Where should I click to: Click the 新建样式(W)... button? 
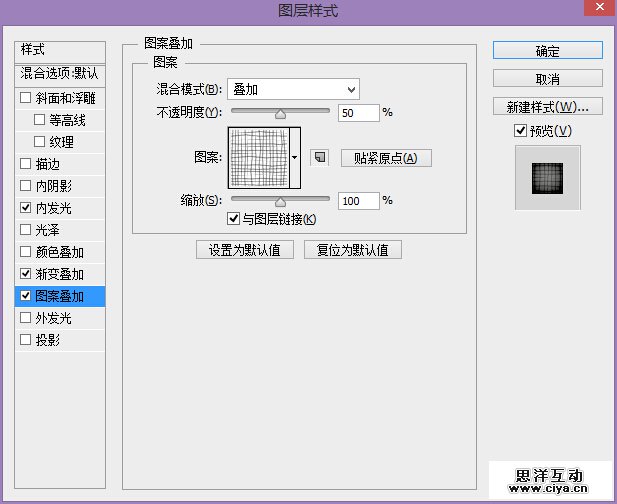coord(548,106)
